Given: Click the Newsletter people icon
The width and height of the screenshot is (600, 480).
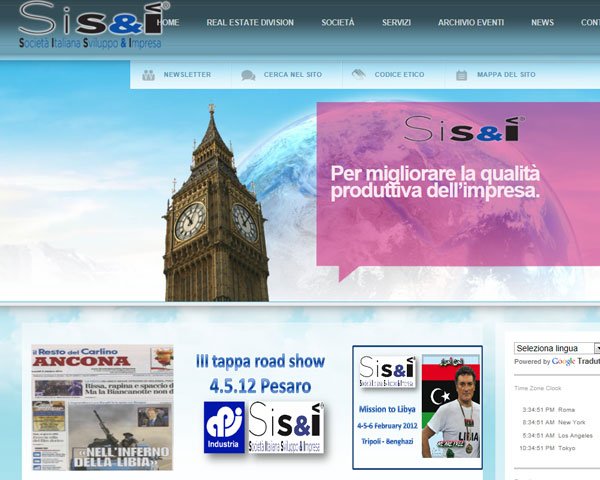Looking at the screenshot, I should 148,75.
